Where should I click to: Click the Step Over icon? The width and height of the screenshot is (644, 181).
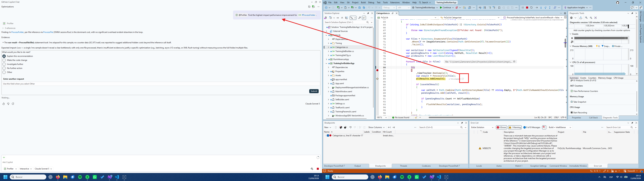point(546,8)
